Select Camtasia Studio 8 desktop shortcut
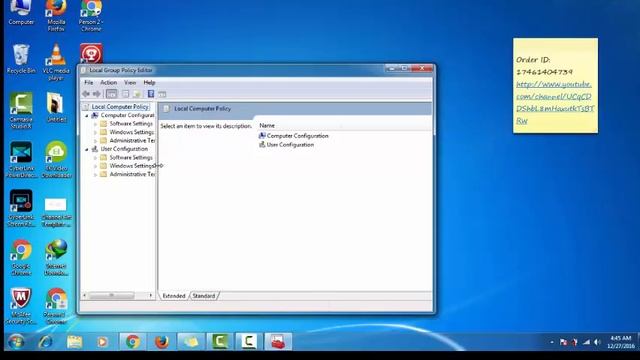This screenshot has height=360, width=640. click(x=21, y=111)
